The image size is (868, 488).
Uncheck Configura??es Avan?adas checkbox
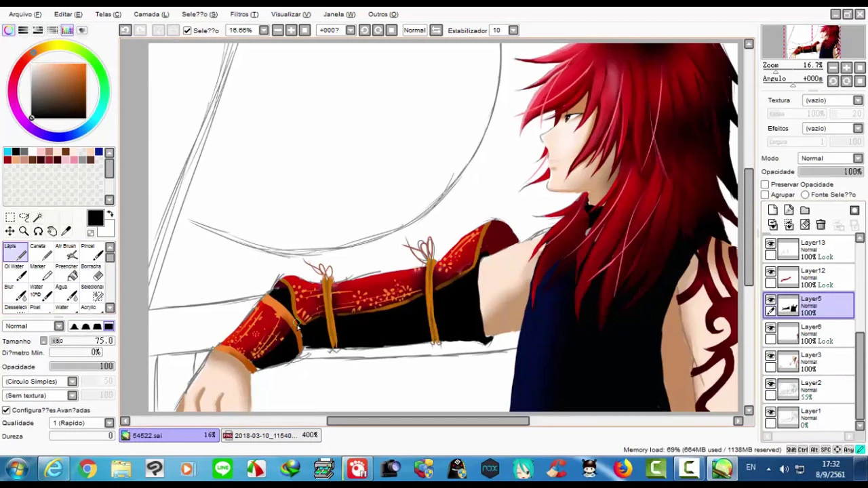coord(6,410)
